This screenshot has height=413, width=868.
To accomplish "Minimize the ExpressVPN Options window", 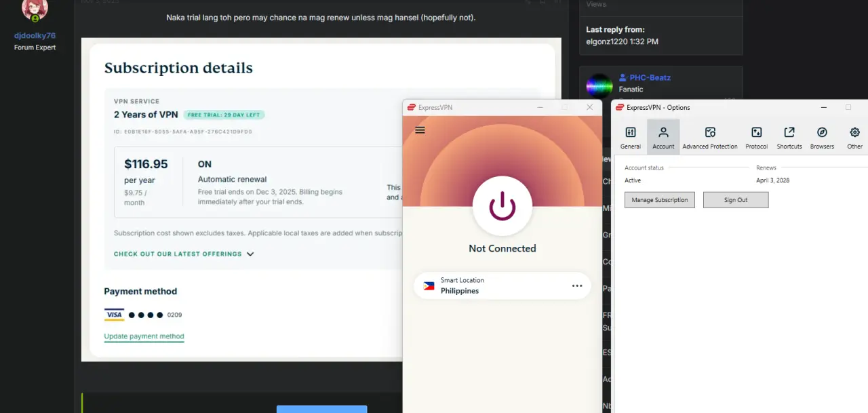I will (824, 107).
